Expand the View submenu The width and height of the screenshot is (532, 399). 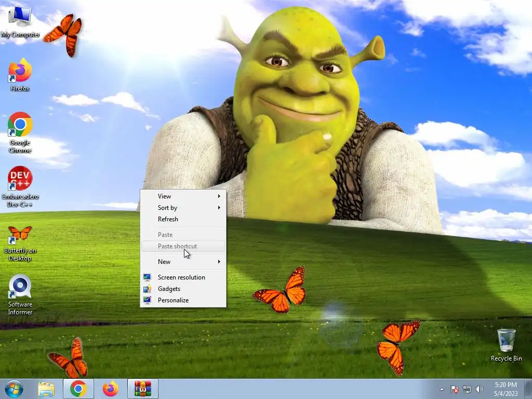(x=183, y=196)
